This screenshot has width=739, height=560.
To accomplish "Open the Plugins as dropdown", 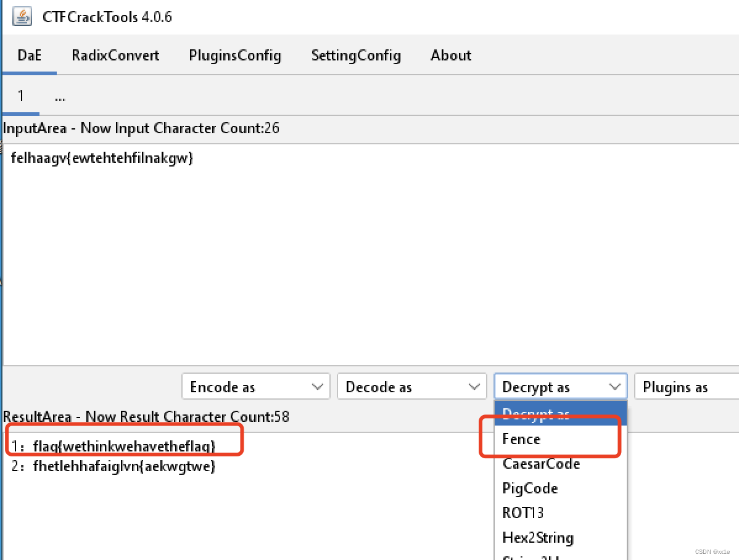I will point(685,386).
